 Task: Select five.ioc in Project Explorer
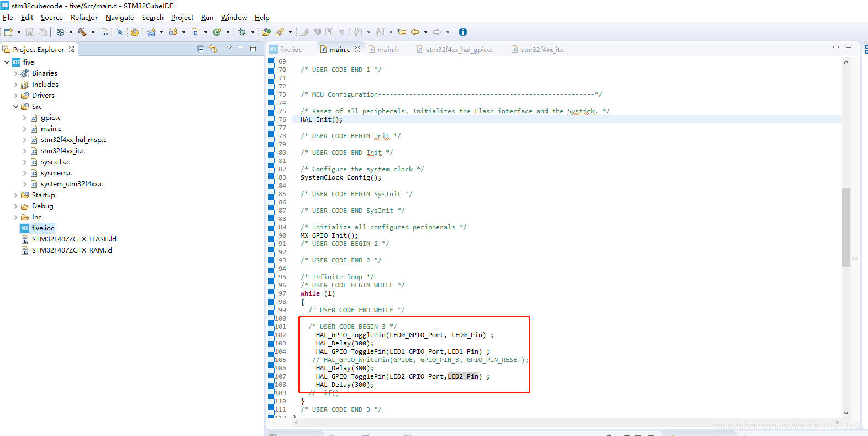pyautogui.click(x=43, y=228)
